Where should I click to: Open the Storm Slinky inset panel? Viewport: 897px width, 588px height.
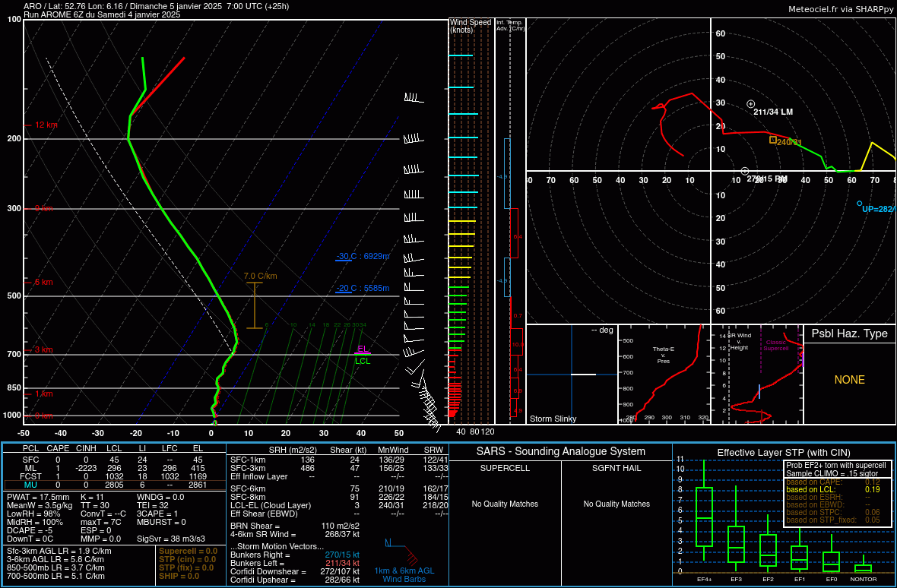point(572,375)
